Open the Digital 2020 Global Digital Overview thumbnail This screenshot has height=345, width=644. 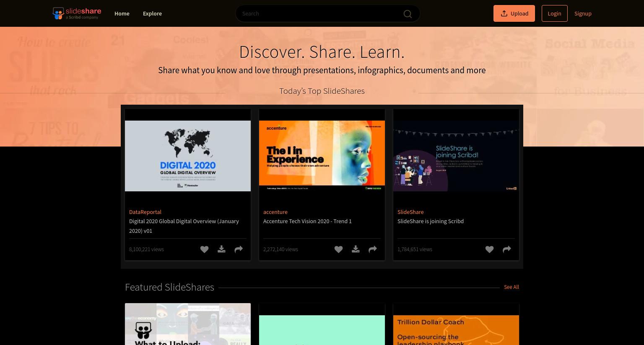pos(188,156)
